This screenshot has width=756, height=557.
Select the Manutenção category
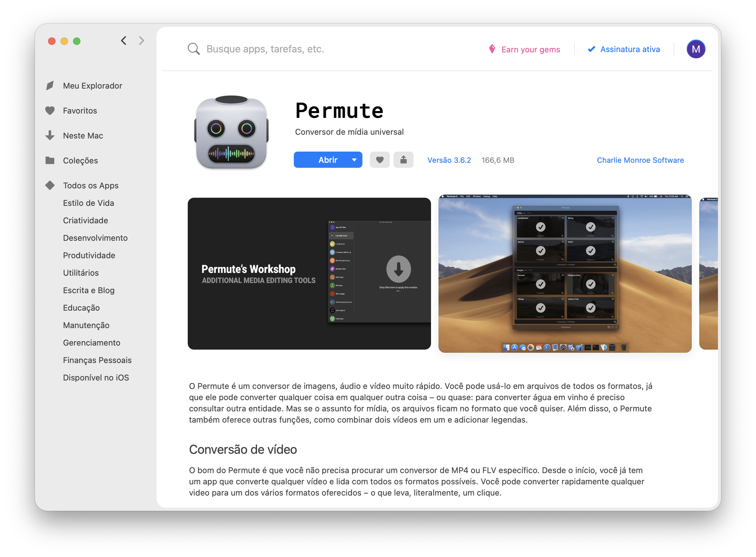coord(86,326)
